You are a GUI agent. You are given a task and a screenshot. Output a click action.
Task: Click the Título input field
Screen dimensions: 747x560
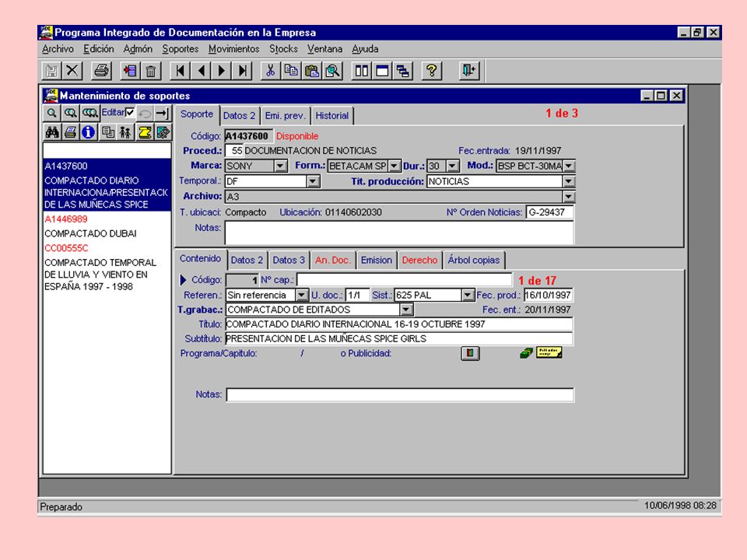tap(399, 324)
